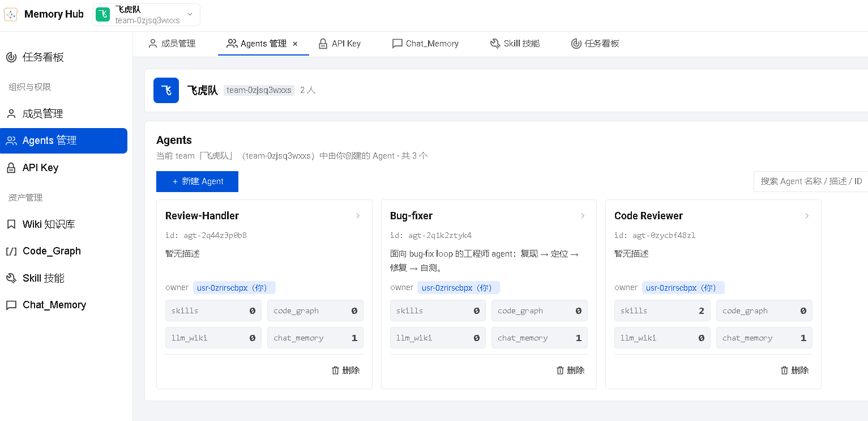Click the team-0zjsq3wxxs badge beside 飞虎队
This screenshot has height=421, width=868.
coord(259,90)
